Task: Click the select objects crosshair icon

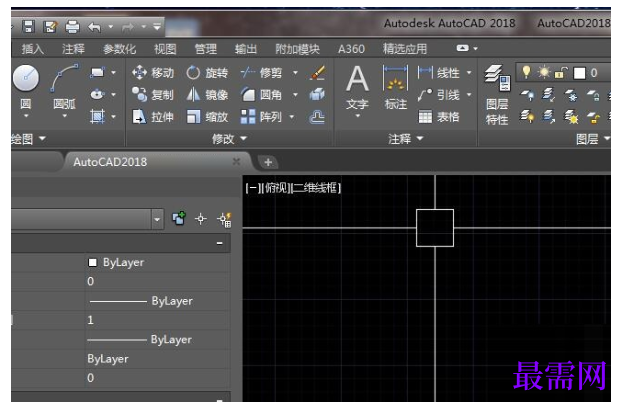Action: [x=200, y=219]
